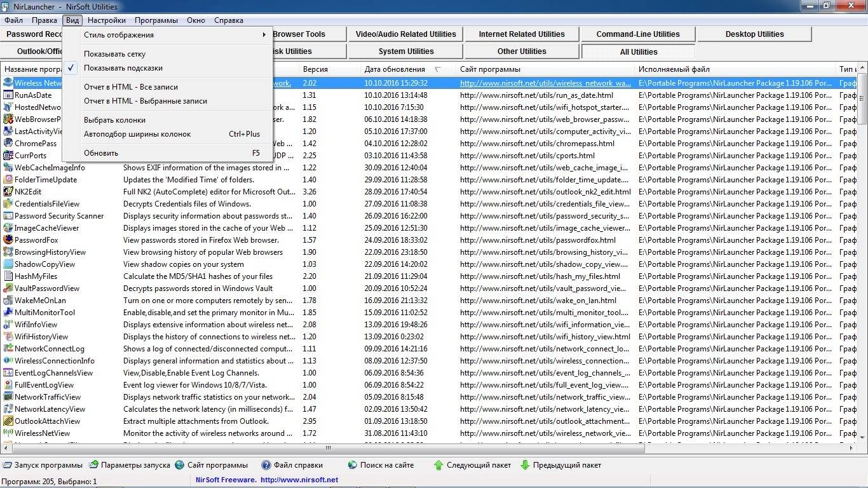
Task: Switch to Other Utilities tab
Action: pyautogui.click(x=522, y=51)
